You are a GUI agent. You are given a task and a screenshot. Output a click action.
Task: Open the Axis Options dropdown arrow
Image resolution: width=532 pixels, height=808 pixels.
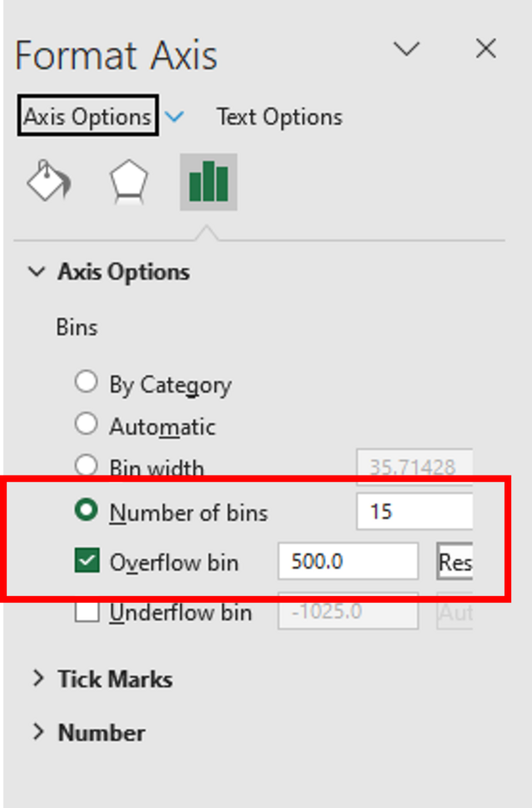click(x=175, y=117)
